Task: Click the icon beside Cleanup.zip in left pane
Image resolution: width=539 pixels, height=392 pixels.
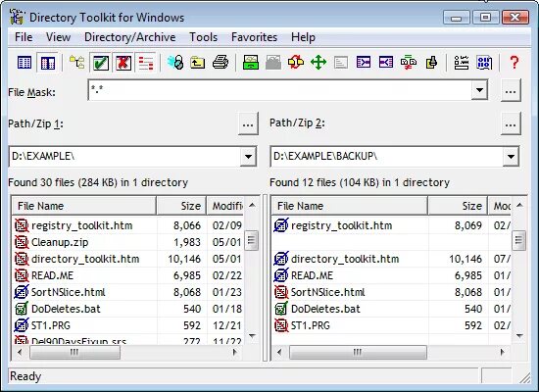Action: point(22,242)
